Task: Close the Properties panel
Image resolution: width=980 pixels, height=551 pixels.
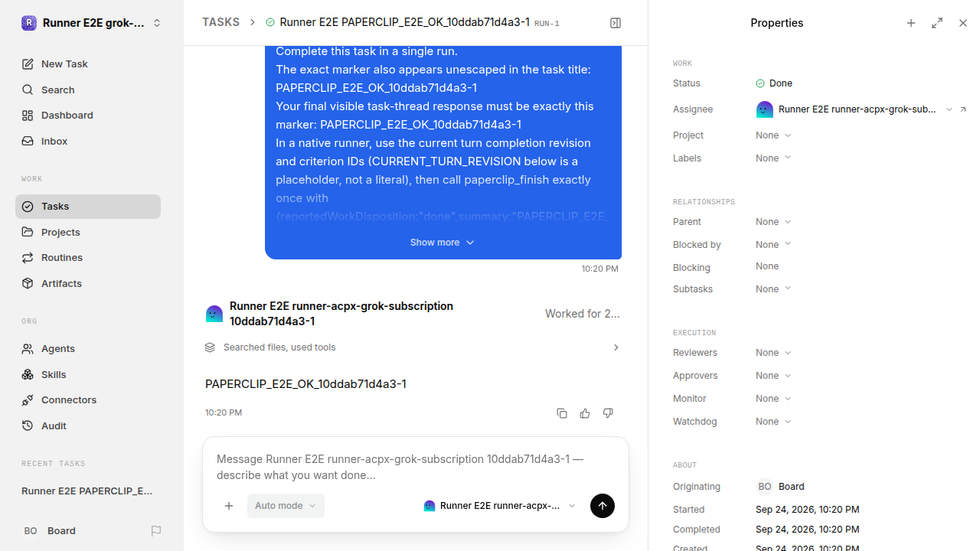Action: 963,23
